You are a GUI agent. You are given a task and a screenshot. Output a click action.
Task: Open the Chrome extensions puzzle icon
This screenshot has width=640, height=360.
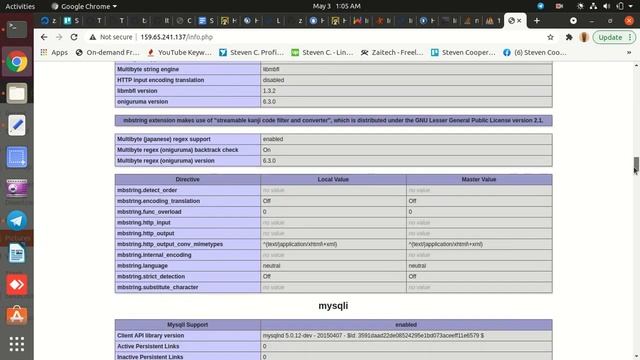[569, 37]
